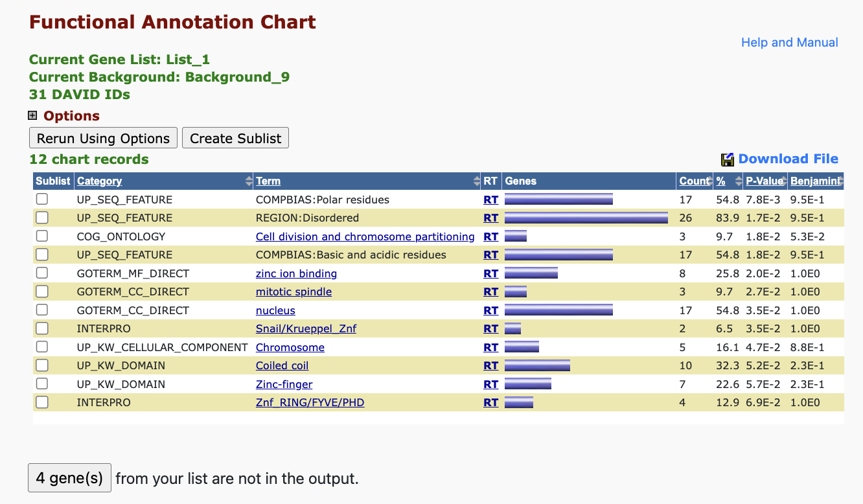863x504 pixels.
Task: Expand the Options plus icon
Action: click(x=32, y=116)
